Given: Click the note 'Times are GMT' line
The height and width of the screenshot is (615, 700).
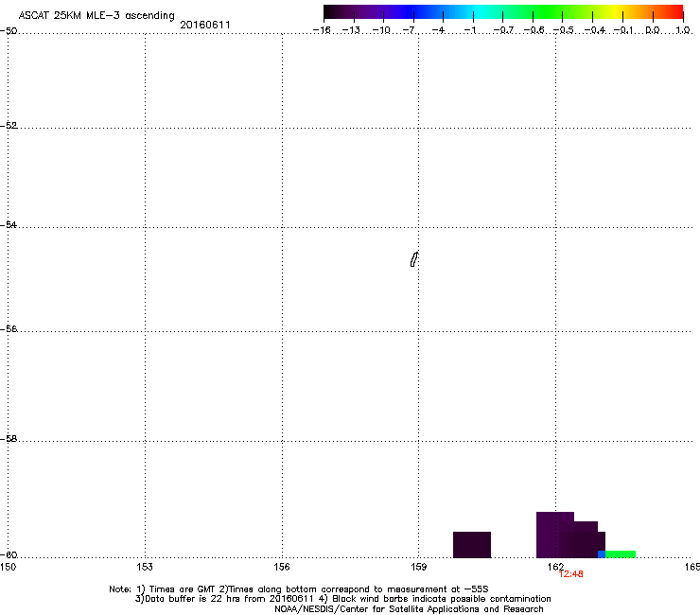Looking at the screenshot, I should [x=299, y=589].
